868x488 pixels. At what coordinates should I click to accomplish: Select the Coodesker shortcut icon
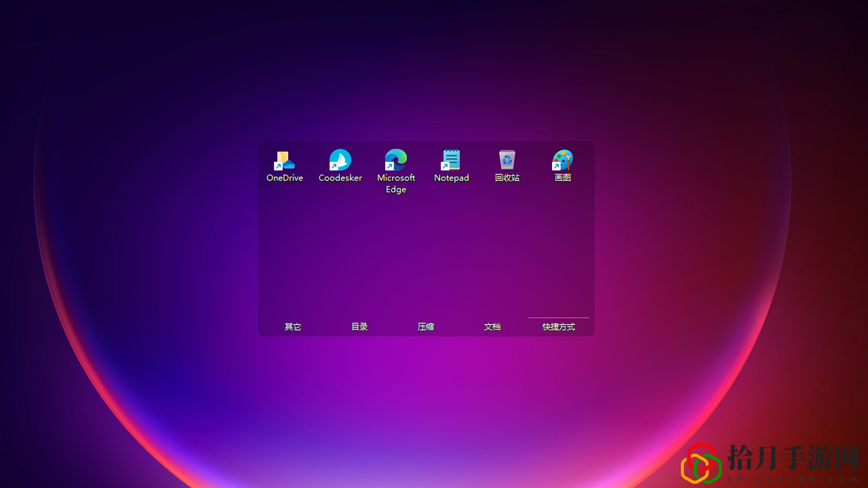(x=340, y=161)
